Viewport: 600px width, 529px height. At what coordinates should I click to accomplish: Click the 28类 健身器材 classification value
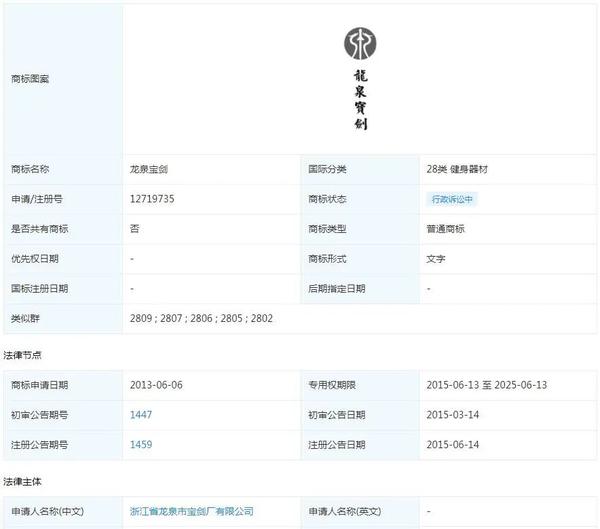coord(457,169)
